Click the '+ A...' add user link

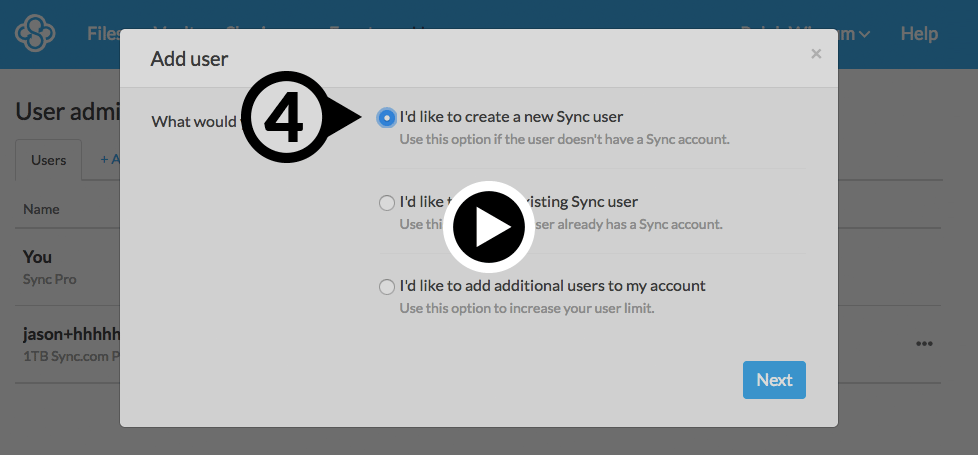point(108,160)
